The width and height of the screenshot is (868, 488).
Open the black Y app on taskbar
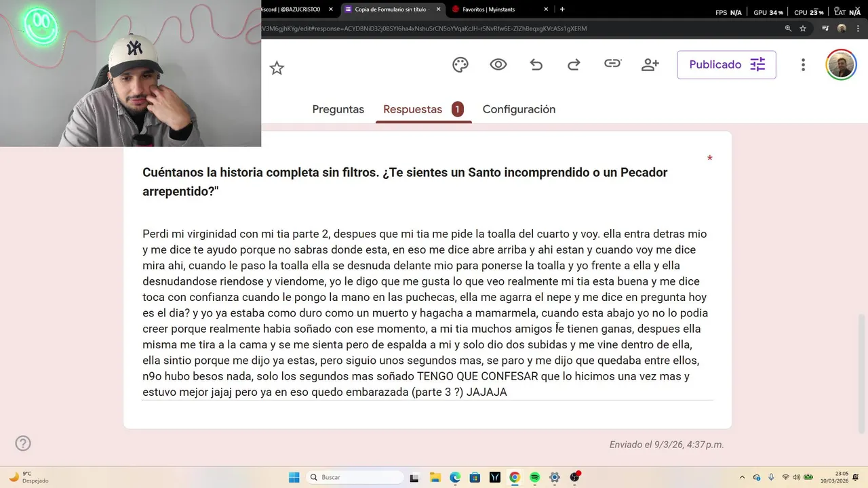495,478
